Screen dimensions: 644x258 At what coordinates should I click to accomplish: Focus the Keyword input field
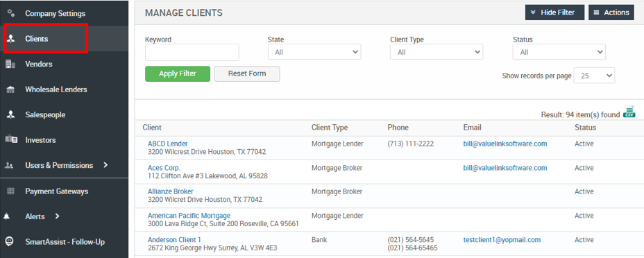tap(192, 52)
